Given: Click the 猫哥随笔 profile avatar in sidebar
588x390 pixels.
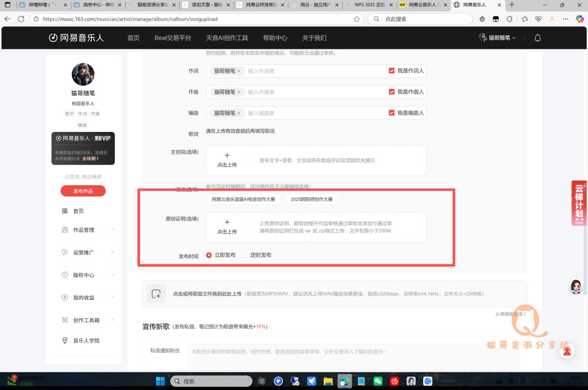Looking at the screenshot, I should click(x=83, y=74).
